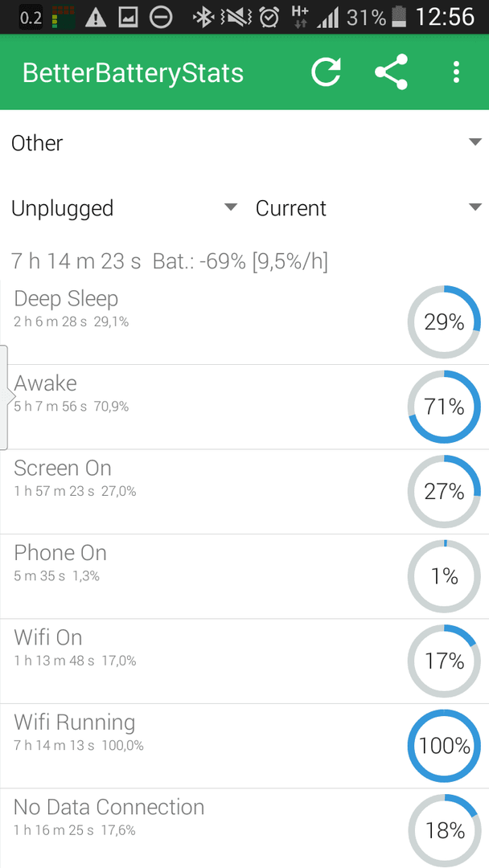489x868 pixels.
Task: Tap the Bluetooth status bar icon
Action: click(x=203, y=18)
